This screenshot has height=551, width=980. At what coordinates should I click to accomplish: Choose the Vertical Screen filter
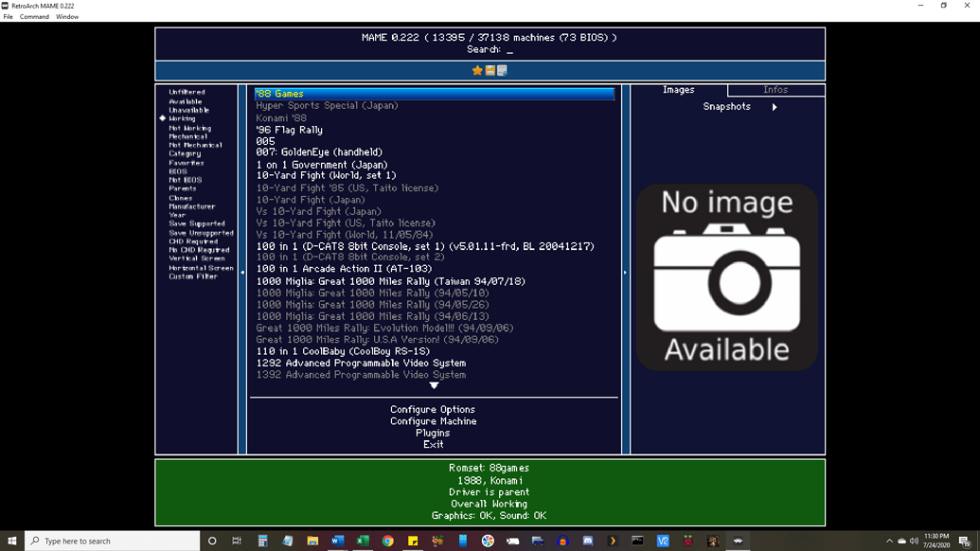click(x=197, y=258)
